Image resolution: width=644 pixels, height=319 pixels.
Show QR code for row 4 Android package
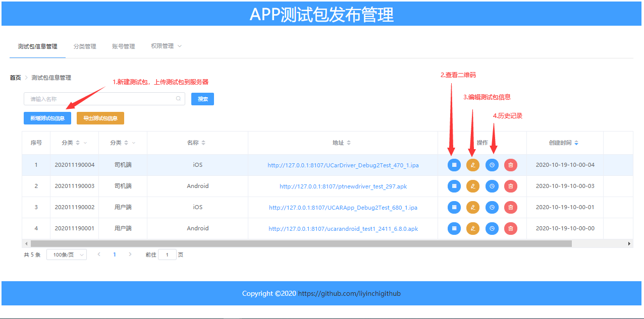click(454, 228)
